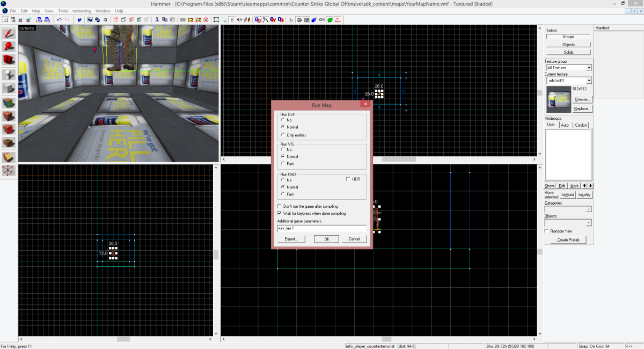Uncheck Wait for keypress when done compiling
Screen dimensions: 644x349
[280, 213]
